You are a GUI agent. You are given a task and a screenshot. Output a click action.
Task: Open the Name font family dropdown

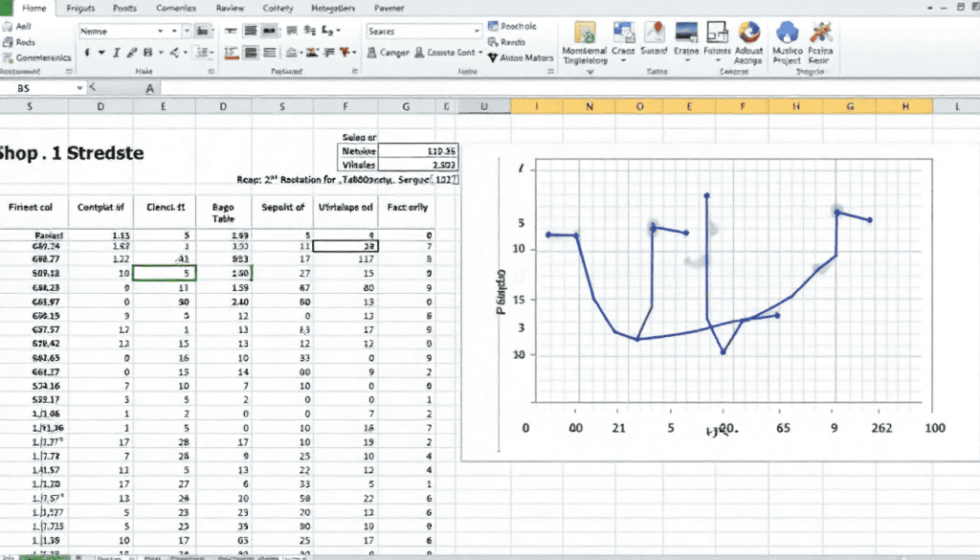(161, 30)
